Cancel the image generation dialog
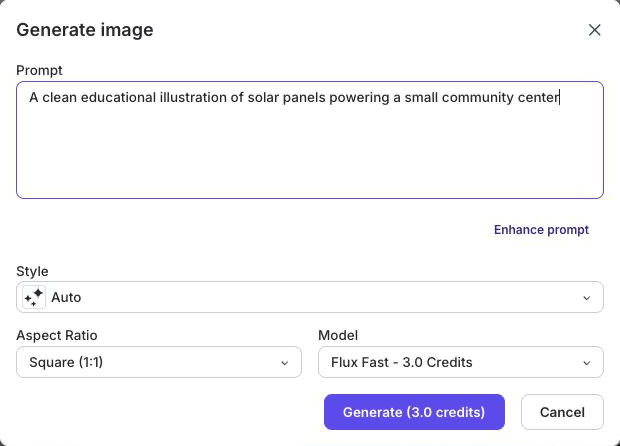 (562, 412)
